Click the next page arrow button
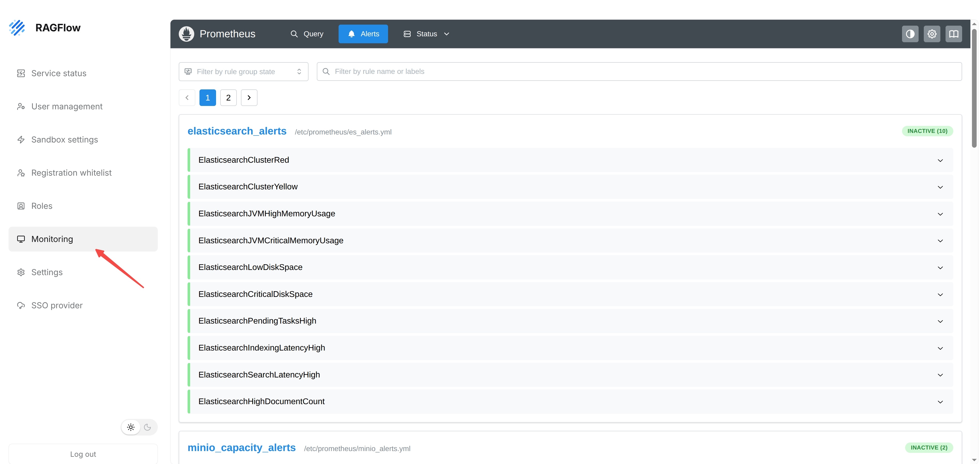 [249, 98]
